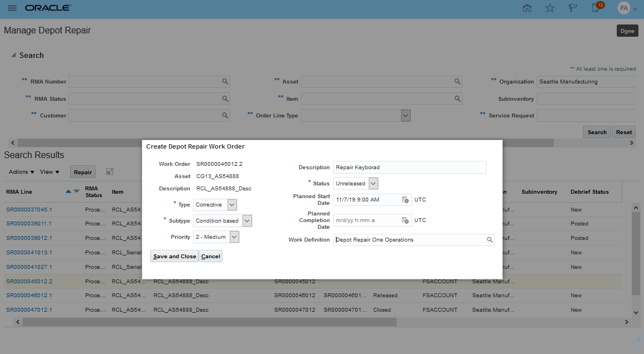Click the Service Request input field
Image resolution: width=644 pixels, height=354 pixels.
coord(588,116)
